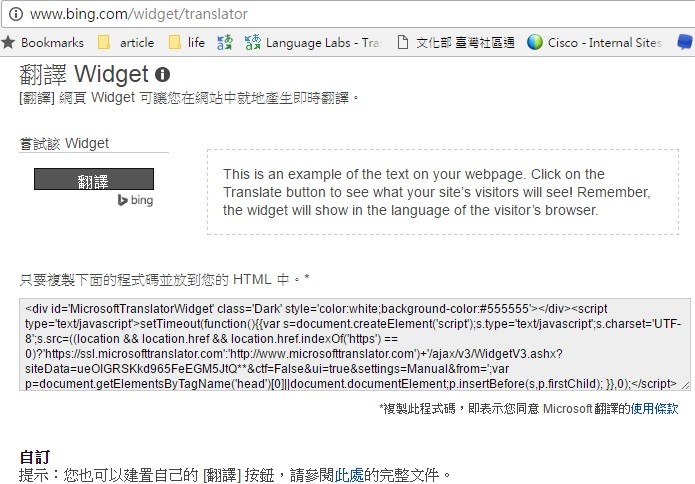Open the life bookmark folder
This screenshot has width=695, height=484.
coord(187,43)
